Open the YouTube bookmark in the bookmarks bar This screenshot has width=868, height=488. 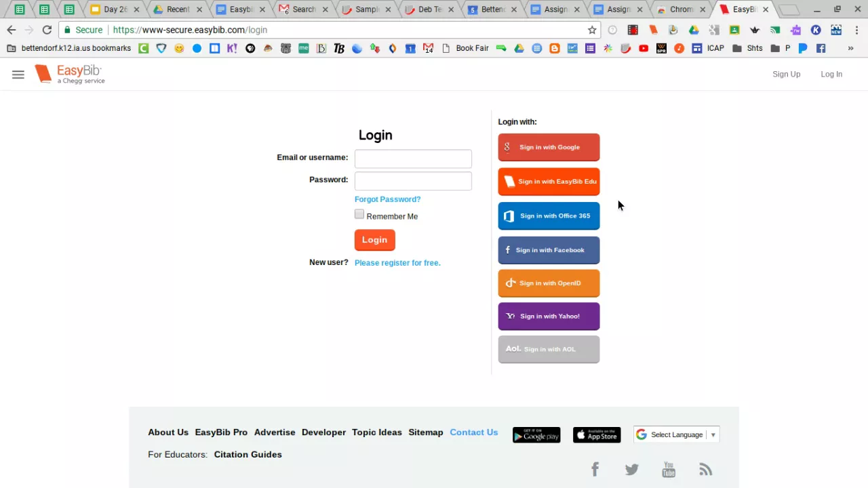point(644,48)
